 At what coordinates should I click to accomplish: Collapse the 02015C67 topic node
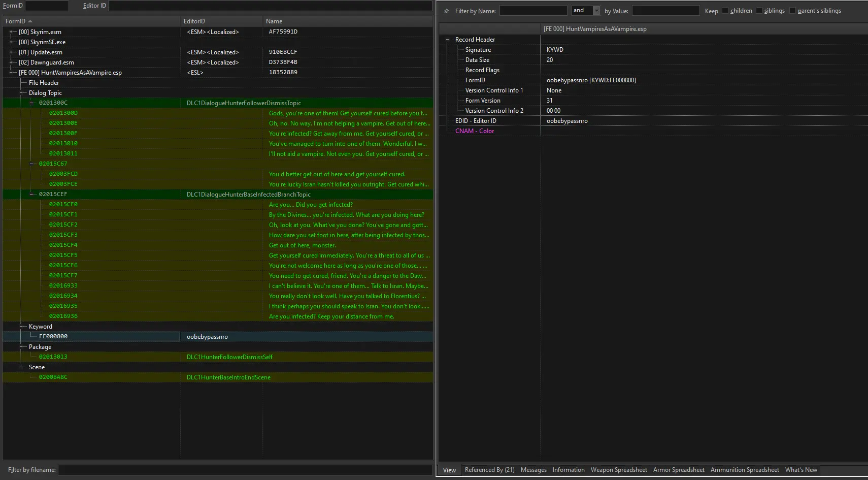click(x=31, y=164)
